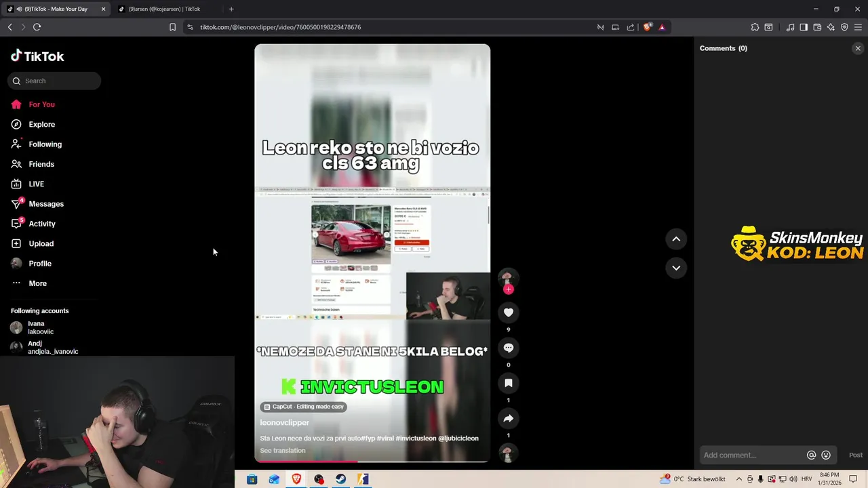Viewport: 868px width, 488px height.
Task: Reload the current page
Action: [x=37, y=27]
